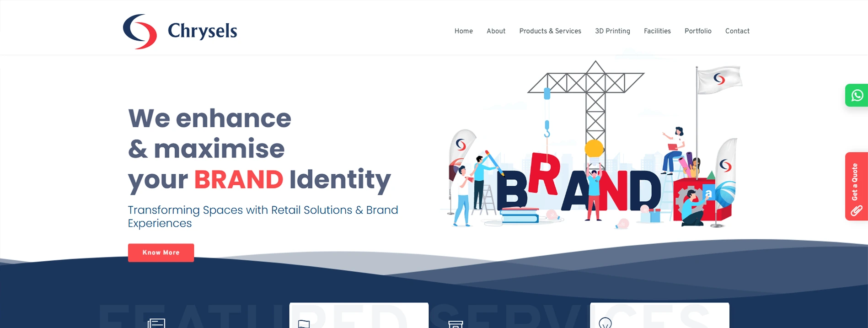Click the Chrysels logo in the header
This screenshot has width=868, height=328.
[x=180, y=31]
